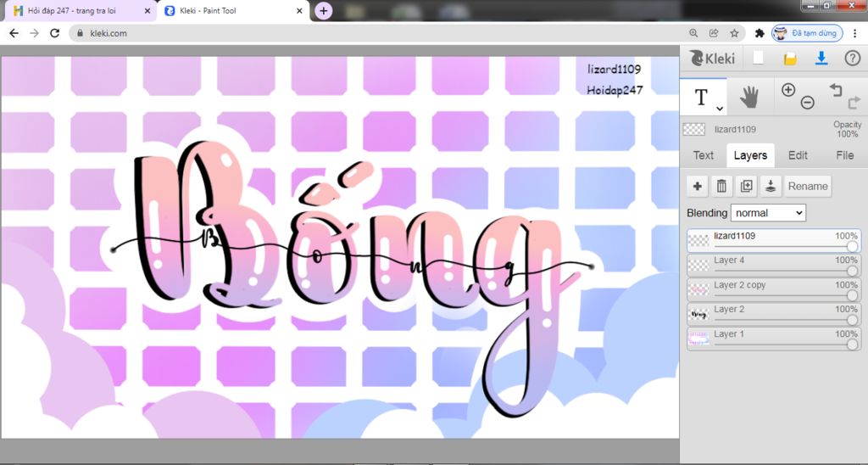This screenshot has width=868, height=465.
Task: Open image via yellow folder icon
Action: (790, 59)
